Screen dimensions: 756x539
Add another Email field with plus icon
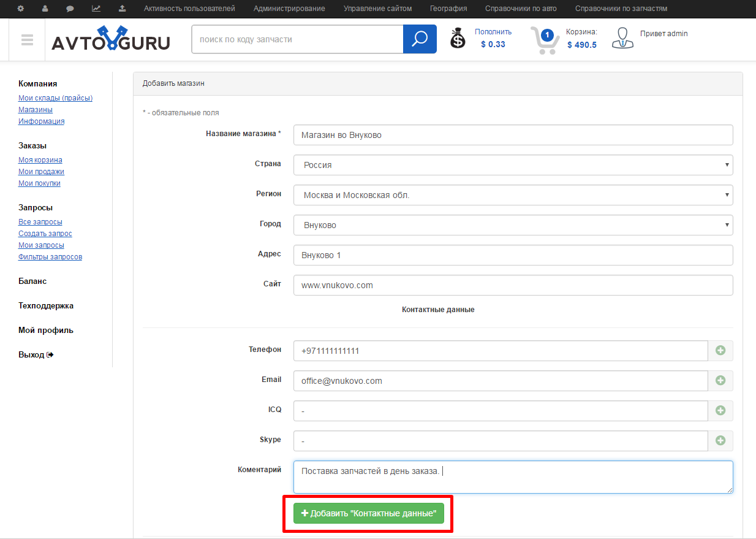pos(720,381)
